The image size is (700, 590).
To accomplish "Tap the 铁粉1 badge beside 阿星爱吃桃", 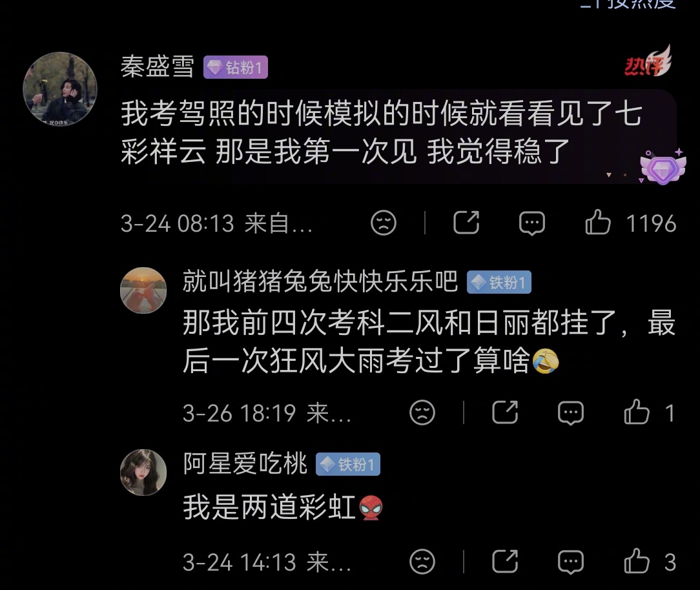I will 348,464.
